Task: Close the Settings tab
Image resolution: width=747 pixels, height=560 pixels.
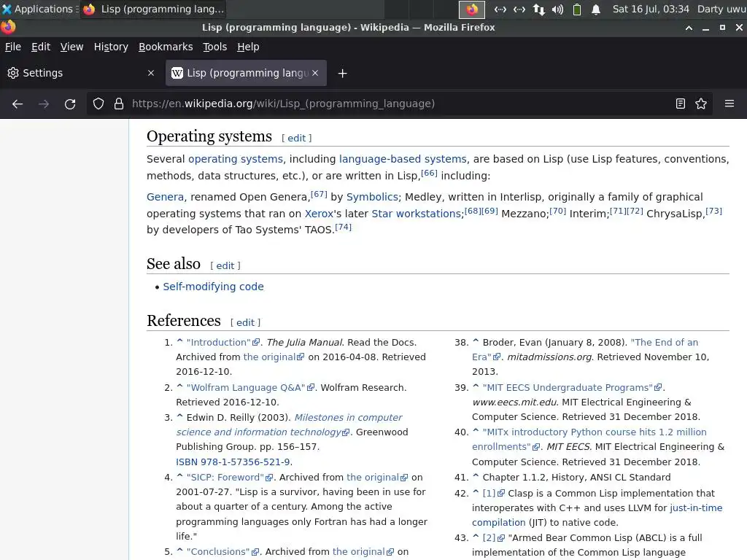Action: (x=151, y=73)
